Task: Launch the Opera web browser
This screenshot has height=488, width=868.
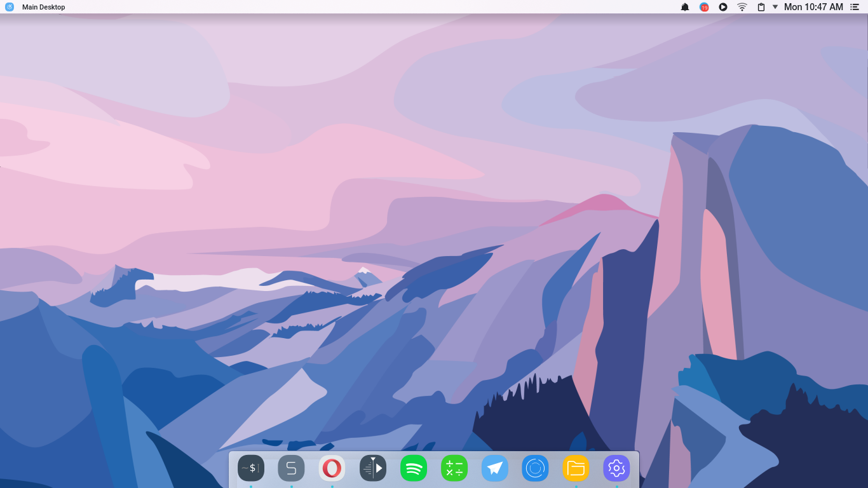Action: pyautogui.click(x=332, y=468)
